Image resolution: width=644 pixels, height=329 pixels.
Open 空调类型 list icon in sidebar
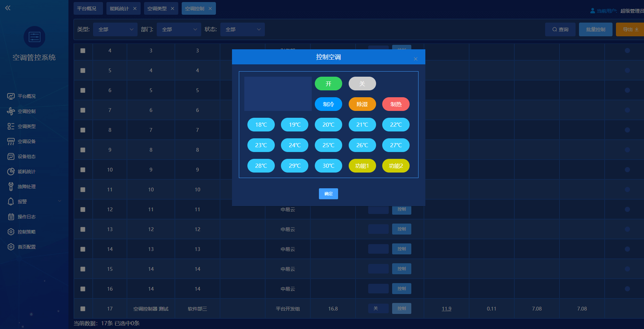(x=11, y=126)
